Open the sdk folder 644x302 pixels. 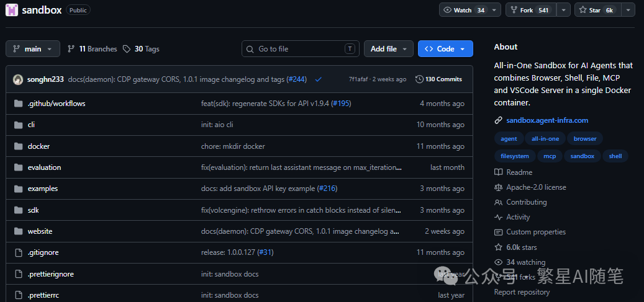point(34,210)
